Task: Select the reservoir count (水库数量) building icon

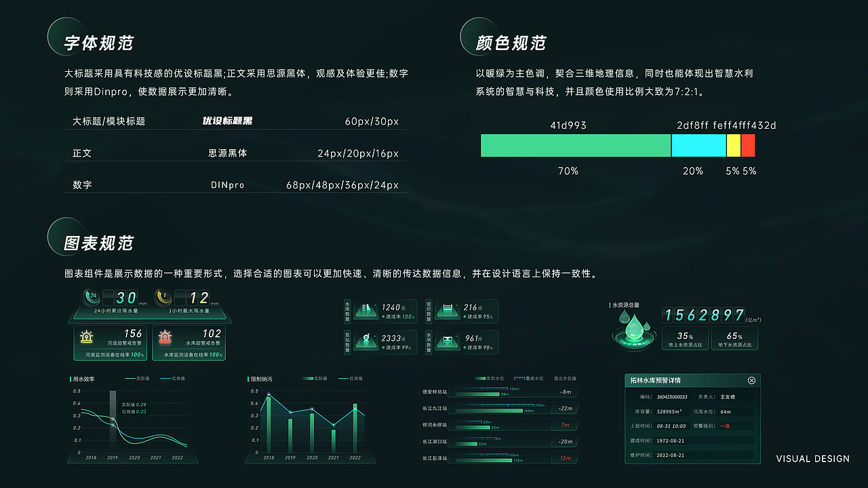Action: point(366,311)
